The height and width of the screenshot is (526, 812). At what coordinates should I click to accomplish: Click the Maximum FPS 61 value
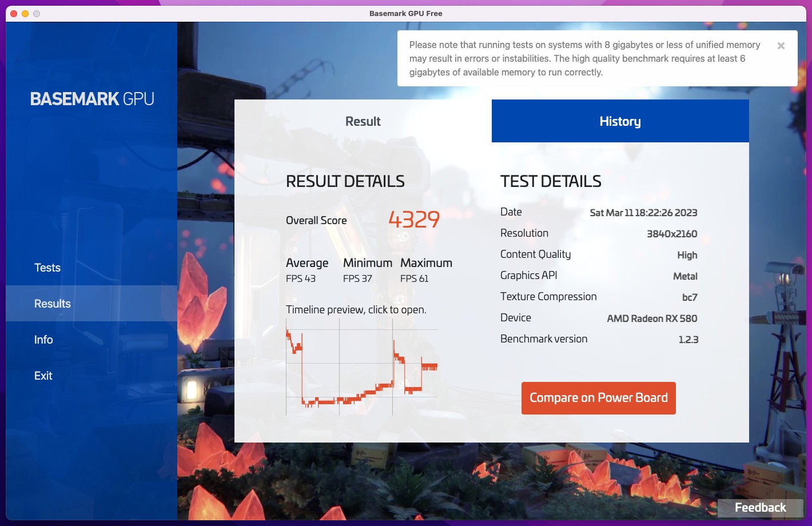415,278
